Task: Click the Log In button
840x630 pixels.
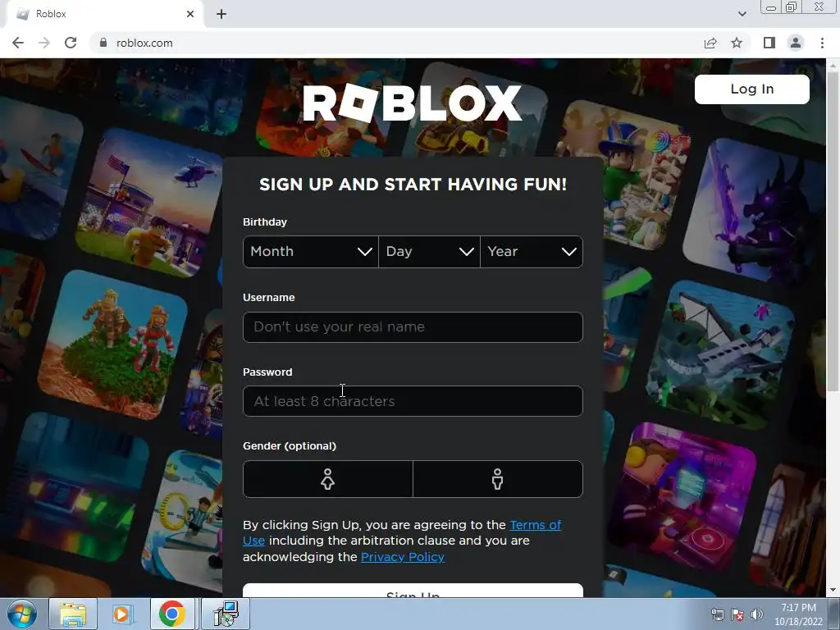Action: [x=751, y=89]
